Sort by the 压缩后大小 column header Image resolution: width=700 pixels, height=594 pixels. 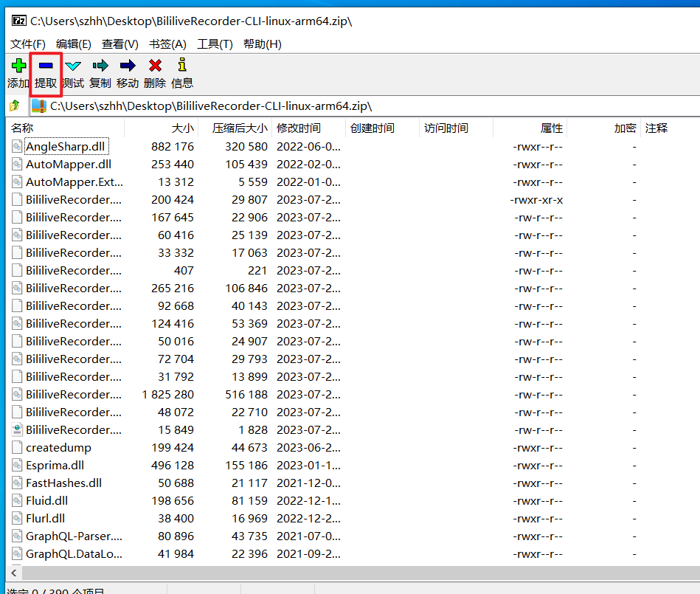[235, 128]
